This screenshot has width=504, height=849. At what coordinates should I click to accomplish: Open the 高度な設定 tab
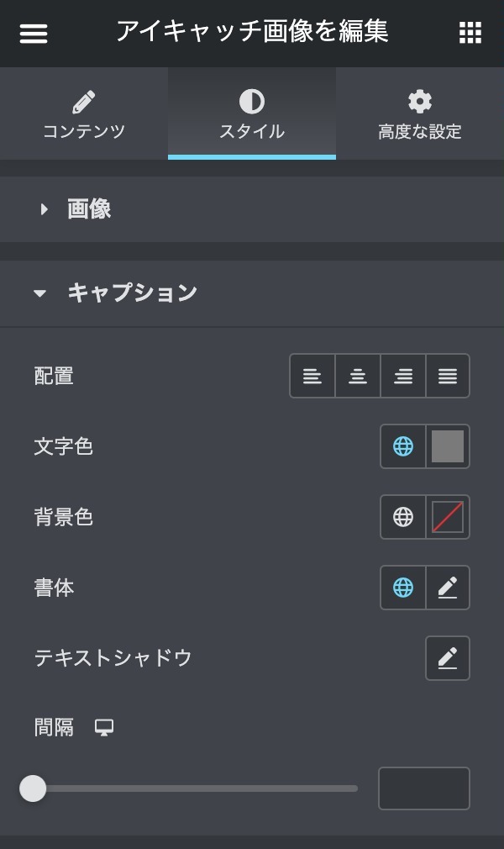point(420,115)
